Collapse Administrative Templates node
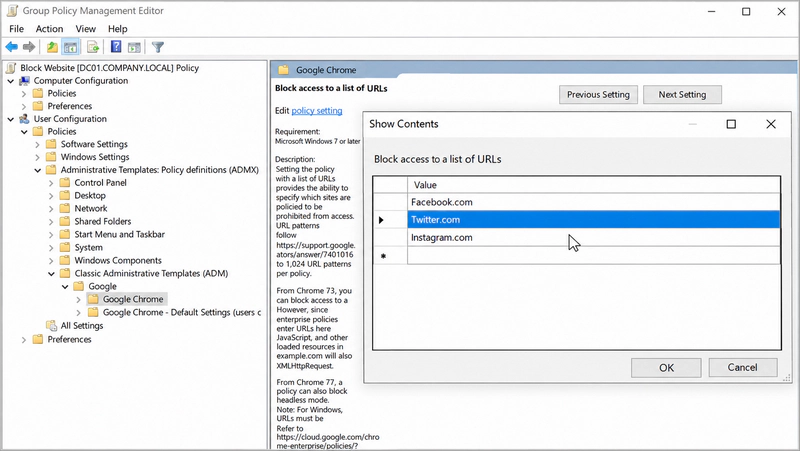The image size is (800, 451). point(37,170)
